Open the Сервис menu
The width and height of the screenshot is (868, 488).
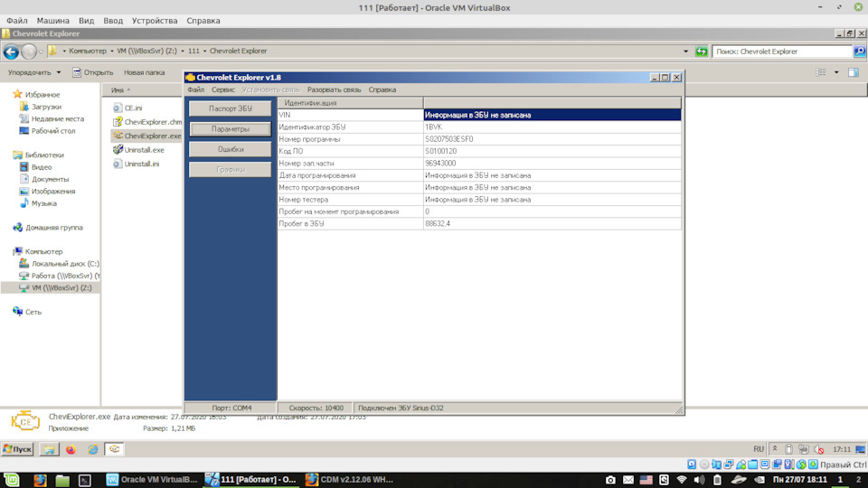(x=223, y=89)
